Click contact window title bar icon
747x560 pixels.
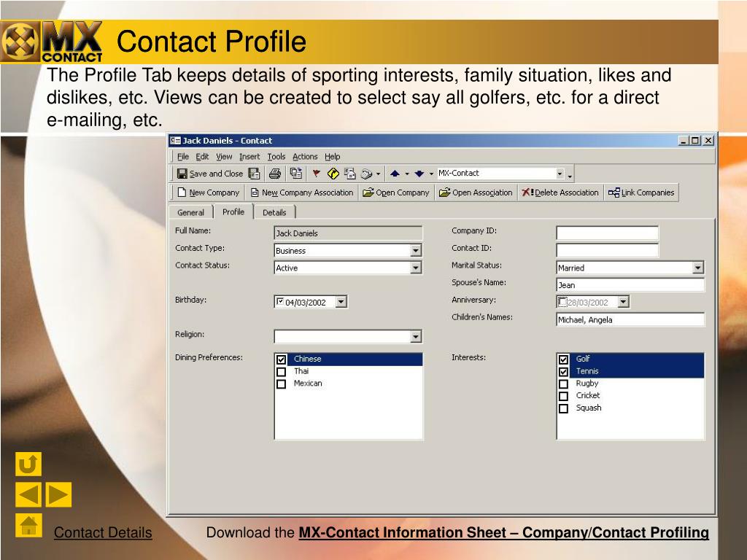point(175,141)
